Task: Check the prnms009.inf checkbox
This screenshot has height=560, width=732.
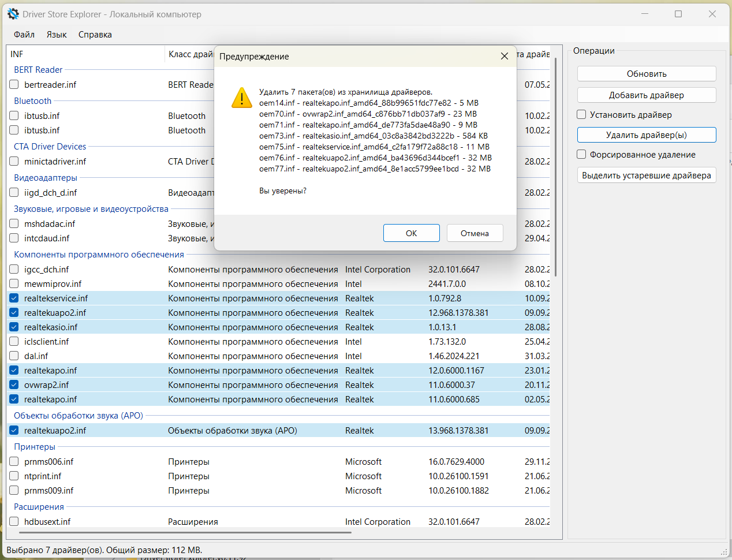Action: 14,491
